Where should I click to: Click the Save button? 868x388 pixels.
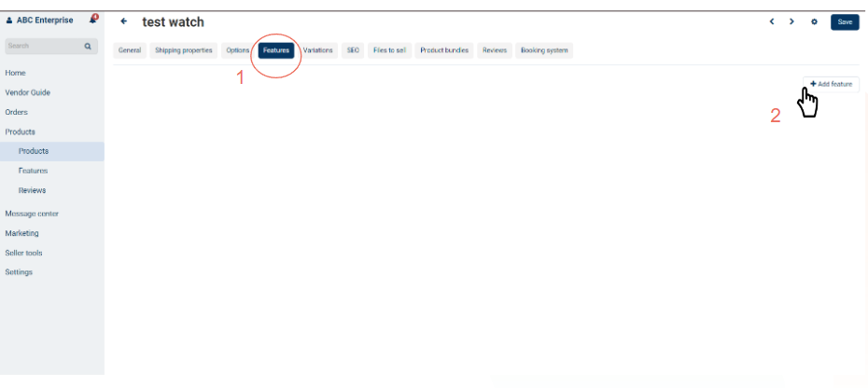(x=844, y=21)
